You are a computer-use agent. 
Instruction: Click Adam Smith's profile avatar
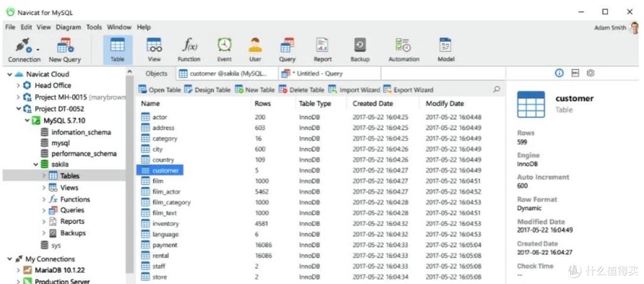click(x=635, y=28)
